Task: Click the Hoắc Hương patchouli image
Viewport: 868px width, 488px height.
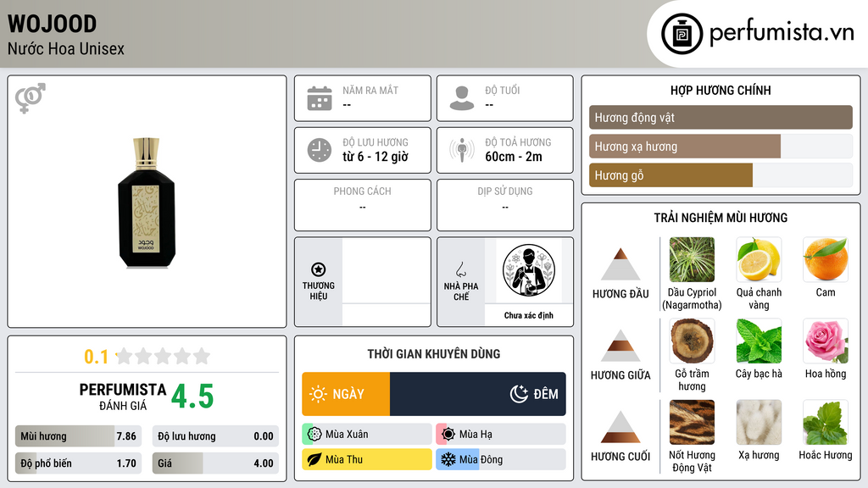Action: click(x=826, y=422)
